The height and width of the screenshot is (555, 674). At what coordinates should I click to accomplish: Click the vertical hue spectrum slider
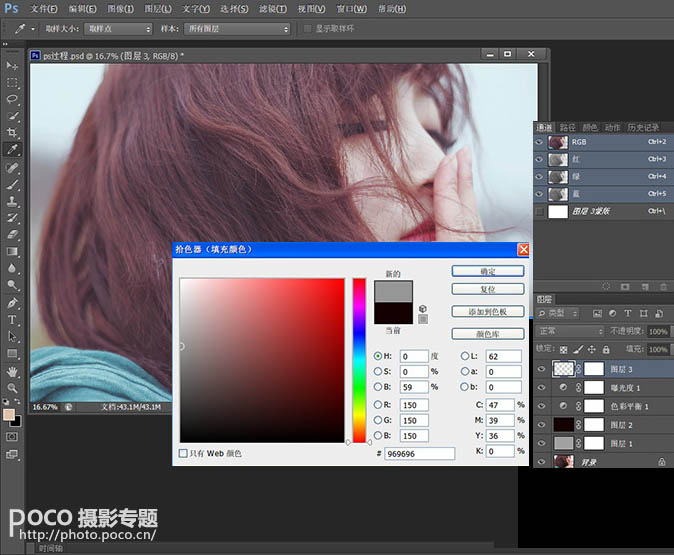pos(359,360)
